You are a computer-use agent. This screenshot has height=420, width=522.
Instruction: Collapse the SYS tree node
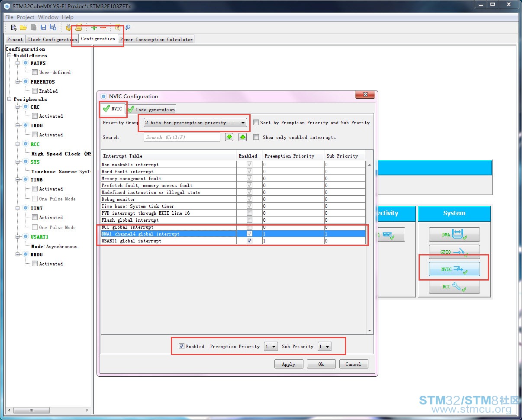[x=18, y=162]
